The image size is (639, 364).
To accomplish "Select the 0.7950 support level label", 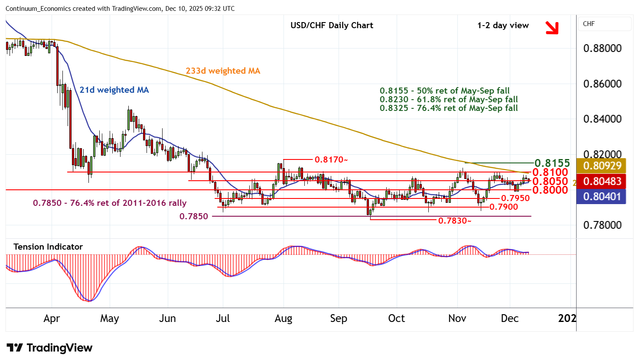I will tap(515, 198).
